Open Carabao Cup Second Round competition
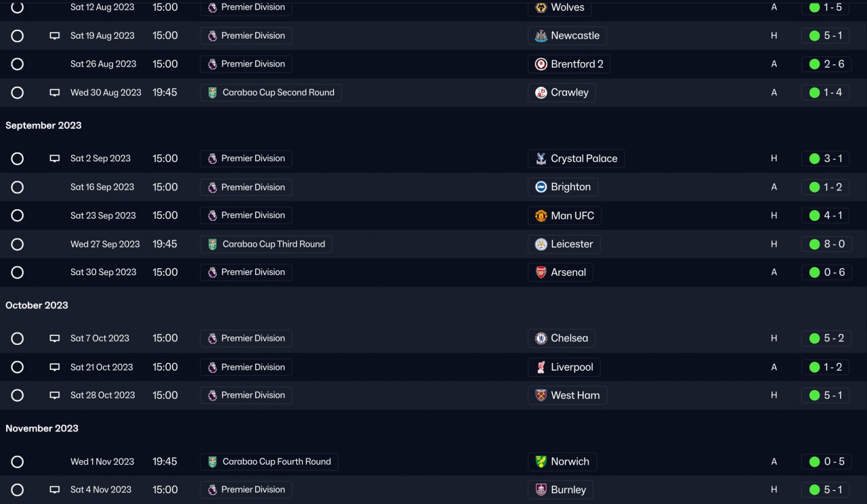 point(278,93)
